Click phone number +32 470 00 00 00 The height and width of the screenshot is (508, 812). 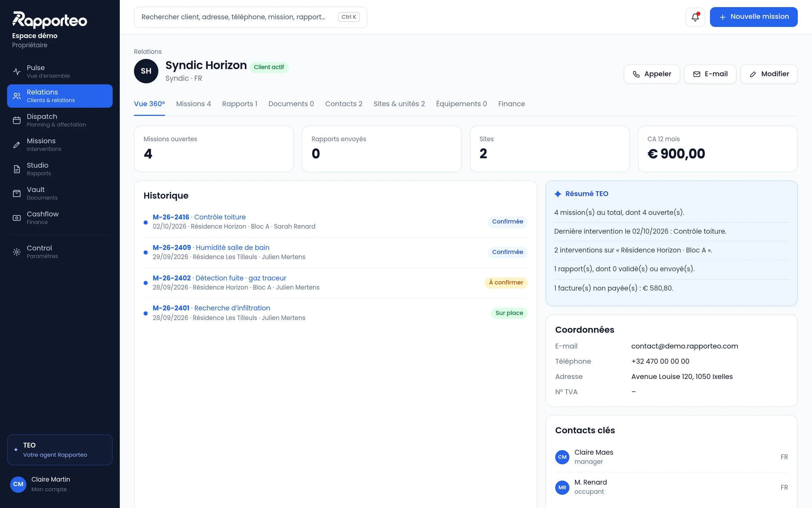[x=660, y=361]
